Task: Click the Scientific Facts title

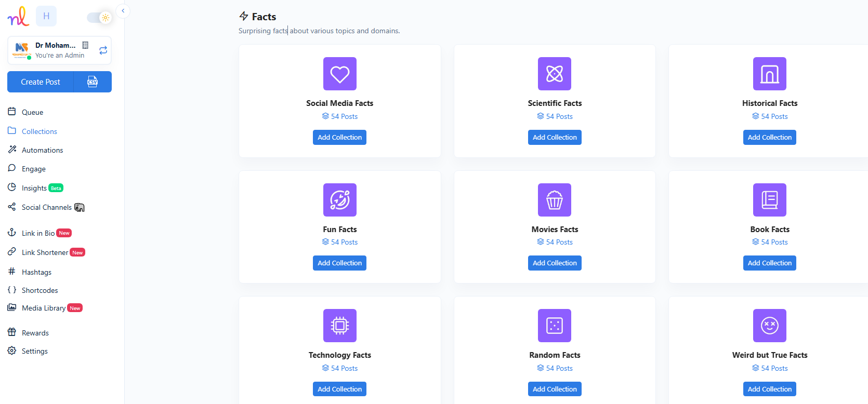Action: click(x=555, y=103)
